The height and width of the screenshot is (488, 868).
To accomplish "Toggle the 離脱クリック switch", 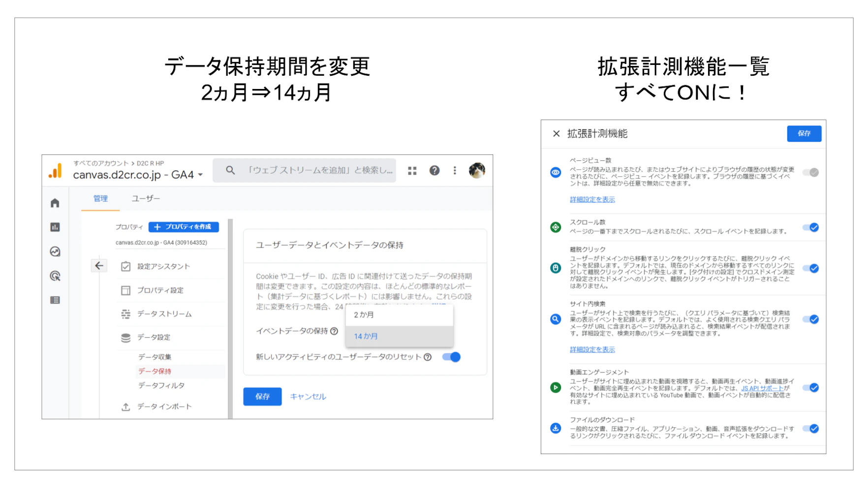I will (x=810, y=269).
